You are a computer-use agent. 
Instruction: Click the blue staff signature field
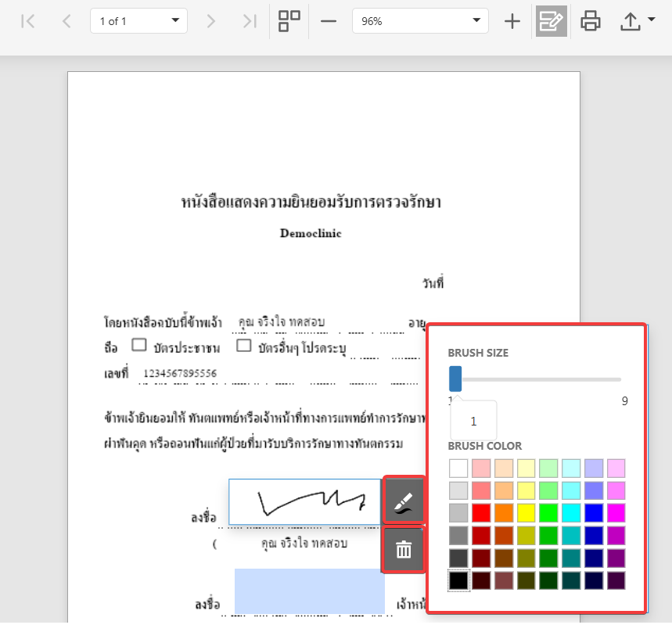310,591
